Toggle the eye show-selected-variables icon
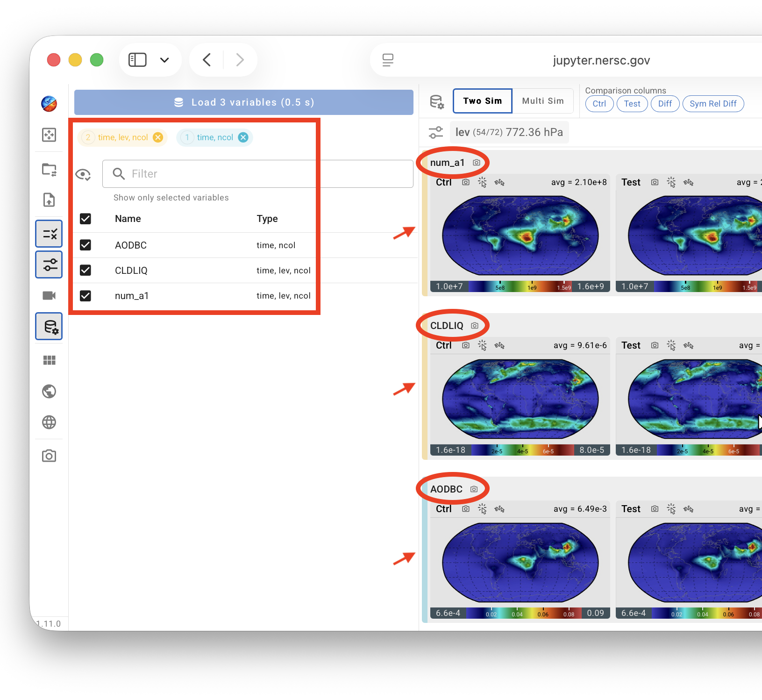This screenshot has width=762, height=700. (83, 175)
